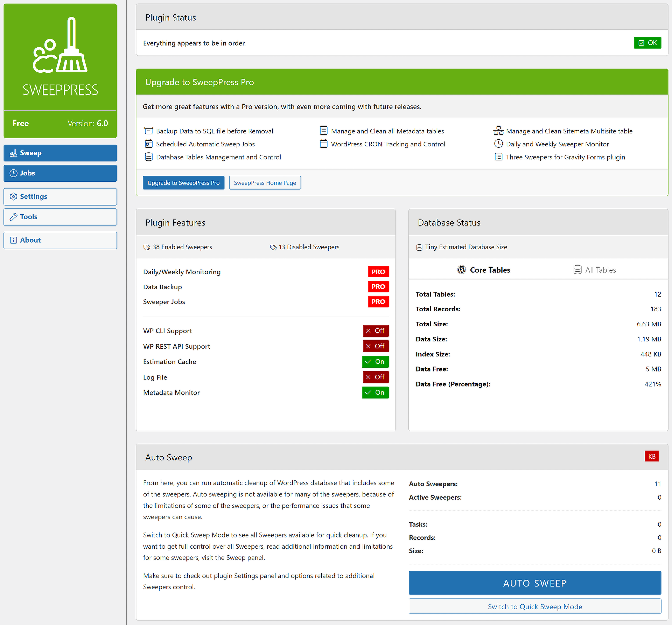Click Index Size value 448 KB

click(x=651, y=354)
